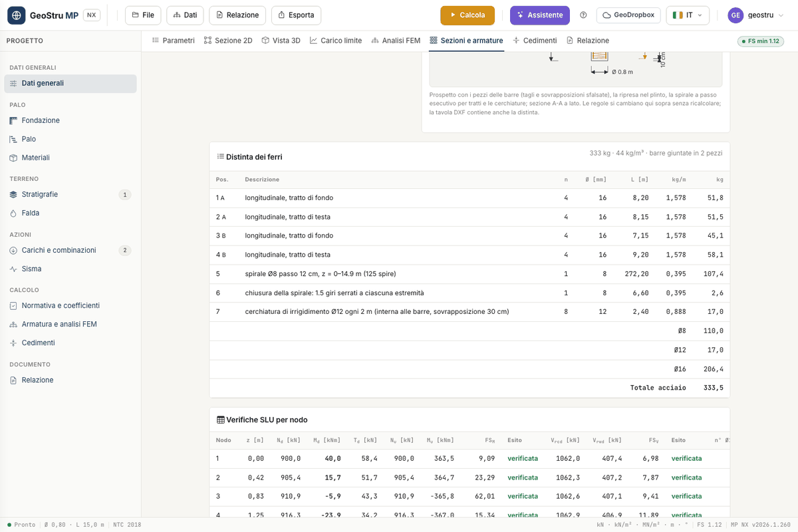Open the Relazione tab in tab bar

[x=587, y=41]
